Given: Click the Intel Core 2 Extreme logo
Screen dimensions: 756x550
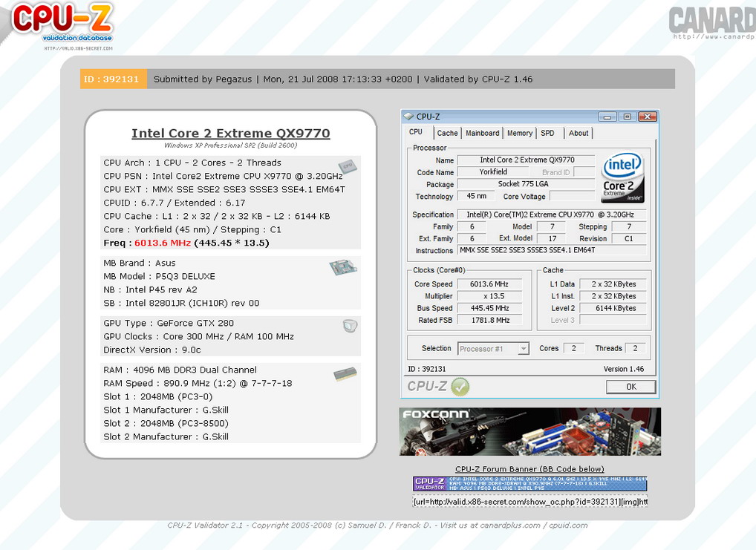Looking at the screenshot, I should point(622,177).
